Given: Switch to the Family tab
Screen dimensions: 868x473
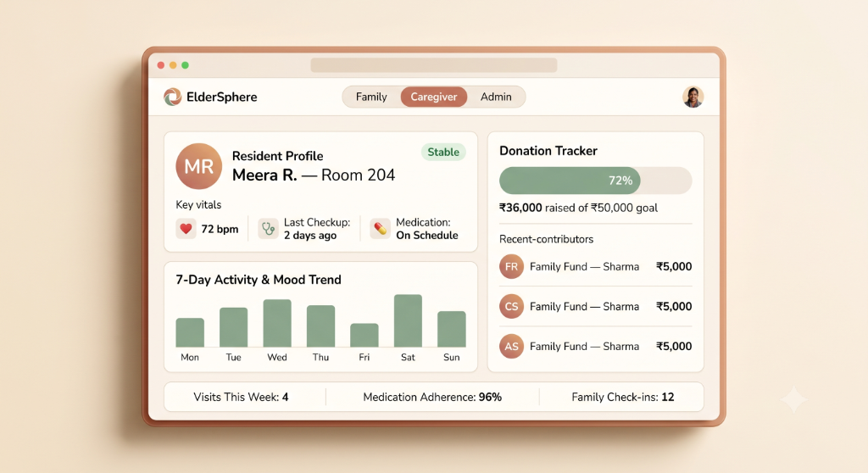Looking at the screenshot, I should (x=371, y=97).
